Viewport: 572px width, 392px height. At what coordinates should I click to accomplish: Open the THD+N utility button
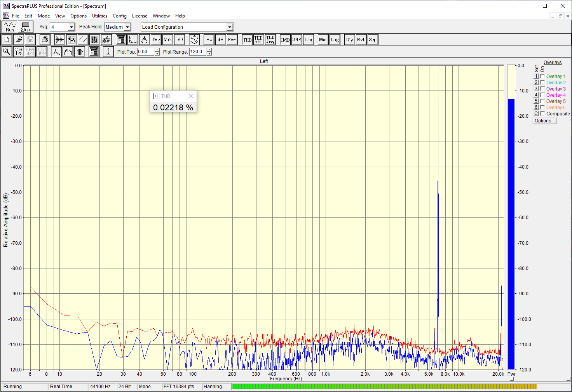pos(258,40)
